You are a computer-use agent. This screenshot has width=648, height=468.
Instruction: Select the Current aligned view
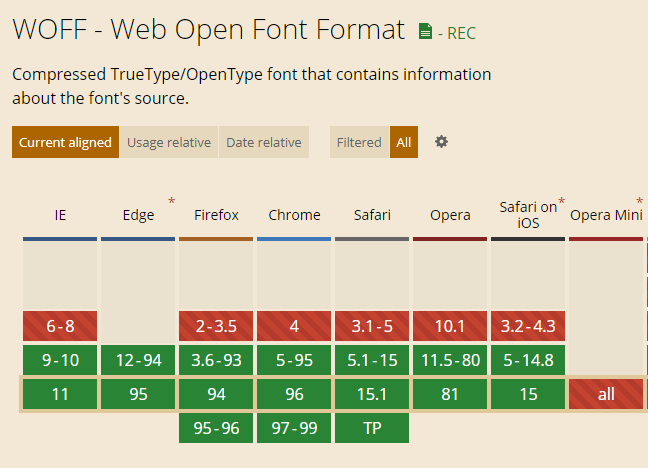point(65,142)
